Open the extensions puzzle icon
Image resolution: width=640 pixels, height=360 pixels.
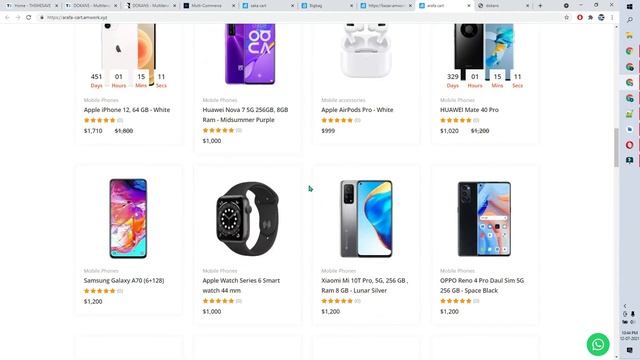click(x=590, y=18)
